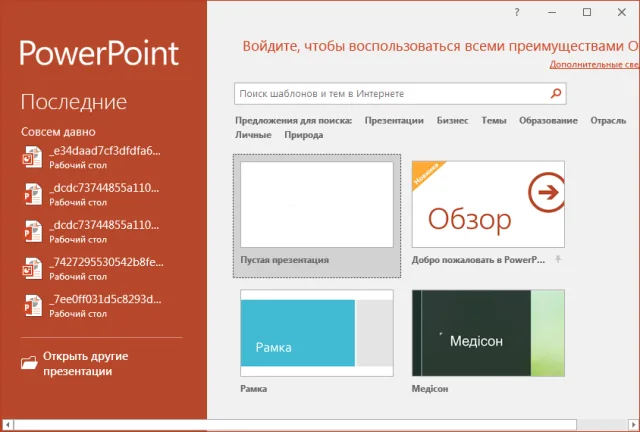
Task: Open the Обзор welcome template thumbnail
Action: pyautogui.click(x=488, y=204)
